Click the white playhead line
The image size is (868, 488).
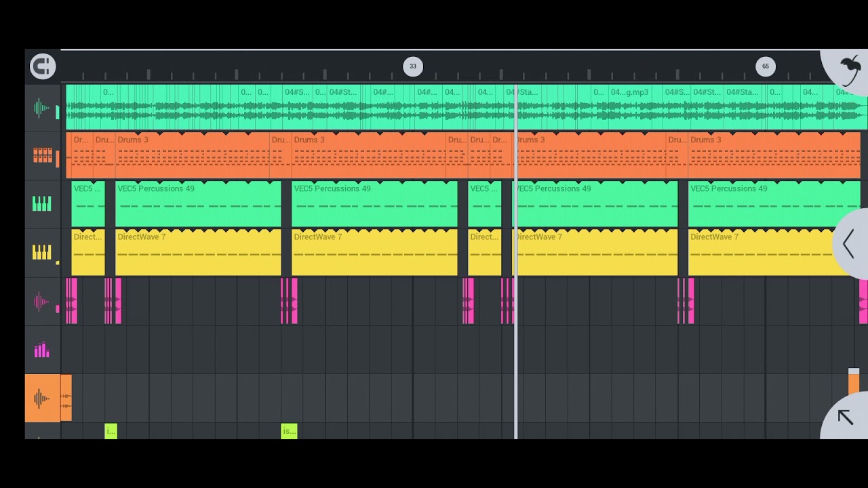tap(516, 262)
